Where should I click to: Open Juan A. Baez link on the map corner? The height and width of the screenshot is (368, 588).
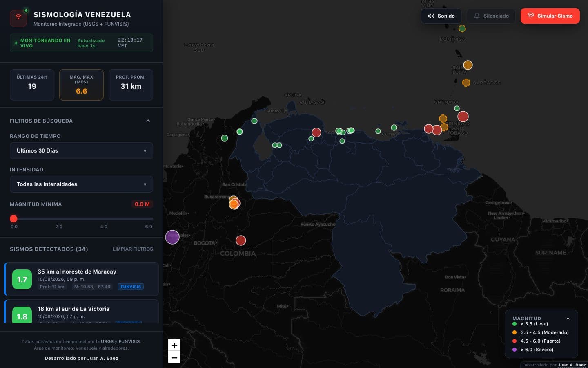pyautogui.click(x=572, y=365)
